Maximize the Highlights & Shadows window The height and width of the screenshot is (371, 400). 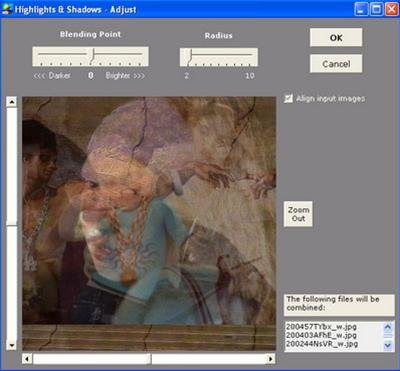point(377,9)
